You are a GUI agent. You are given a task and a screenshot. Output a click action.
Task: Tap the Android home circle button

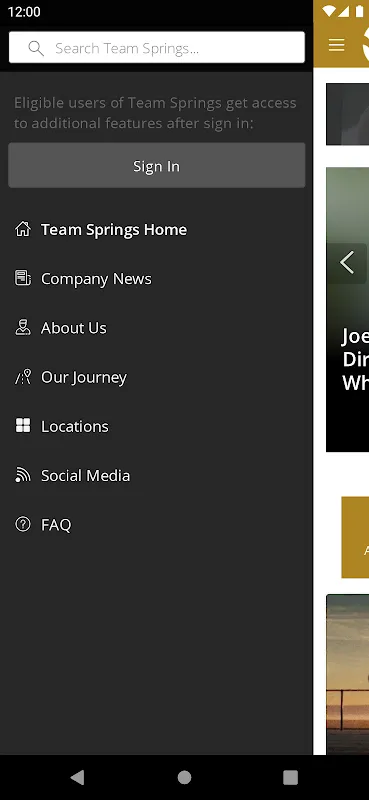(184, 777)
